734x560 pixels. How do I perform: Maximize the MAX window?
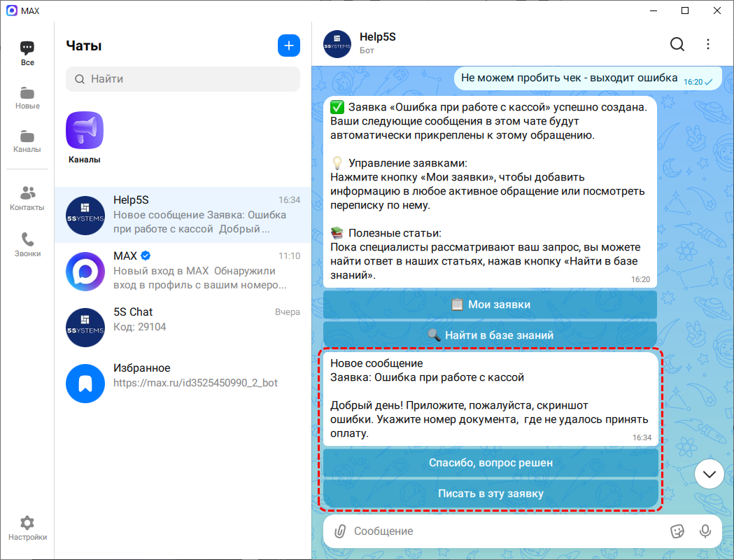pos(685,10)
